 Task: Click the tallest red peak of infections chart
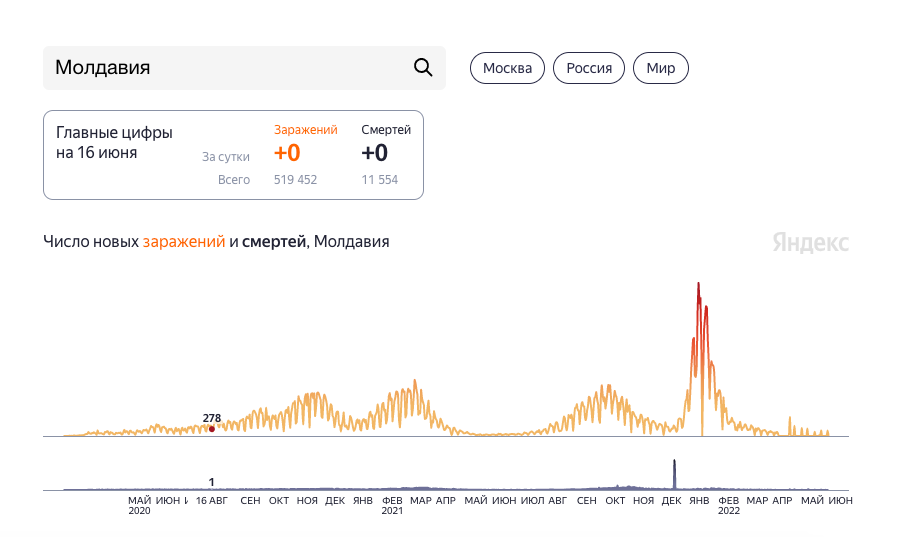[x=698, y=286]
